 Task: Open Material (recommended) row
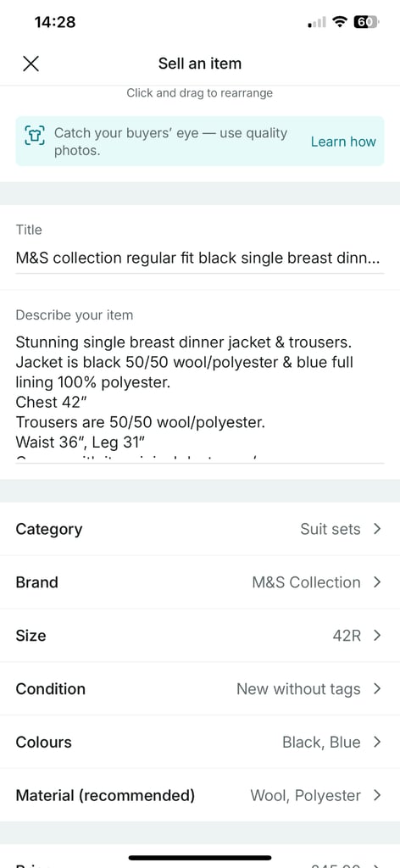point(200,795)
